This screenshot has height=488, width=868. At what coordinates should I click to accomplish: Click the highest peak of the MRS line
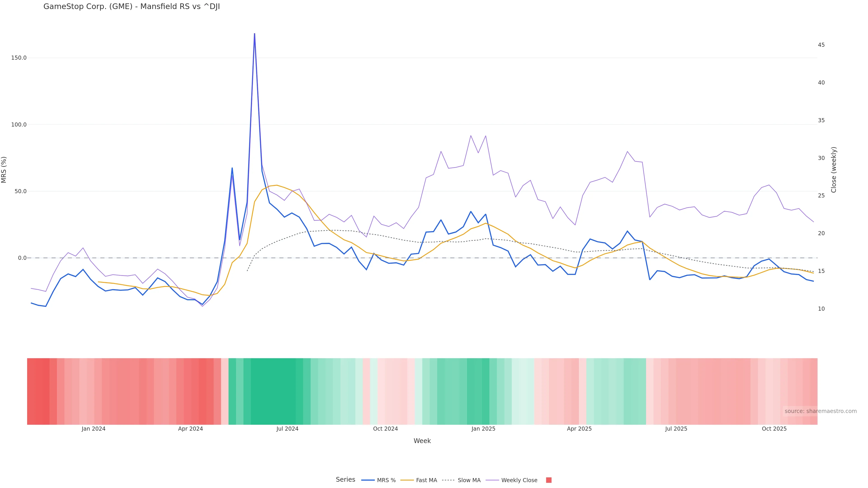point(254,34)
